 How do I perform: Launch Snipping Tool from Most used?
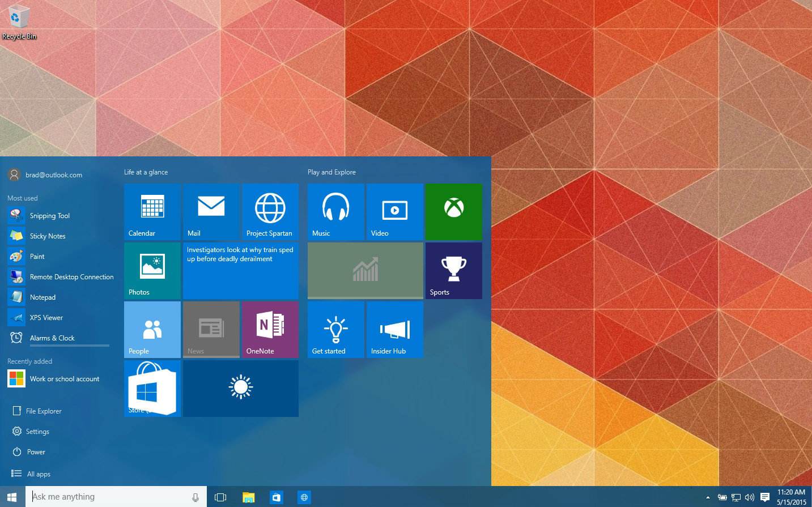point(50,215)
